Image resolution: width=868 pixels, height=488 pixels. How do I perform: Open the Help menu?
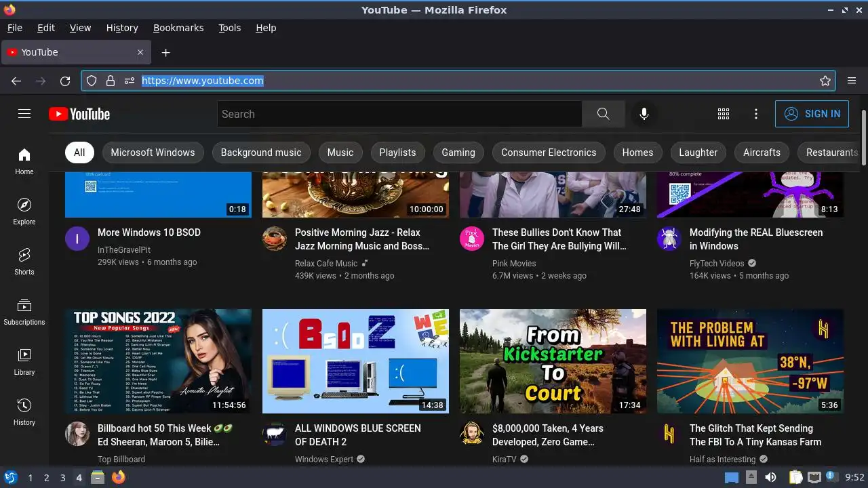click(266, 28)
